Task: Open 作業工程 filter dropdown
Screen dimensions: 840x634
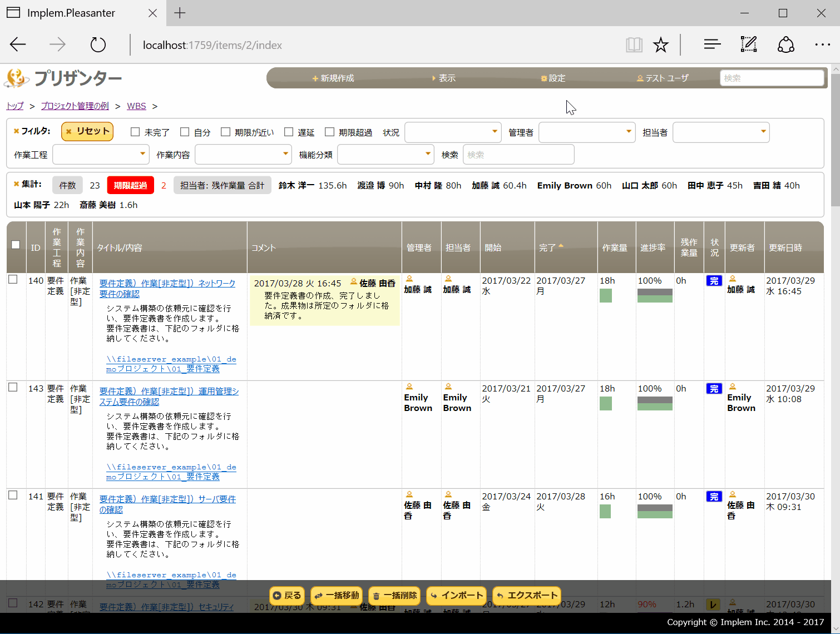Action: click(101, 155)
